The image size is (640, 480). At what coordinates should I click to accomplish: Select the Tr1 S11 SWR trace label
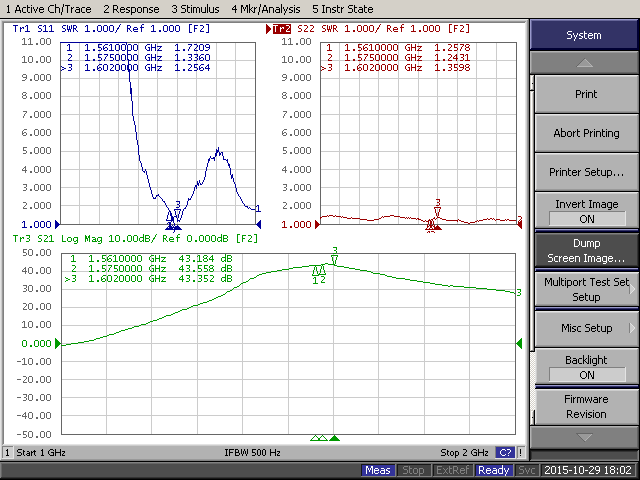pos(111,29)
